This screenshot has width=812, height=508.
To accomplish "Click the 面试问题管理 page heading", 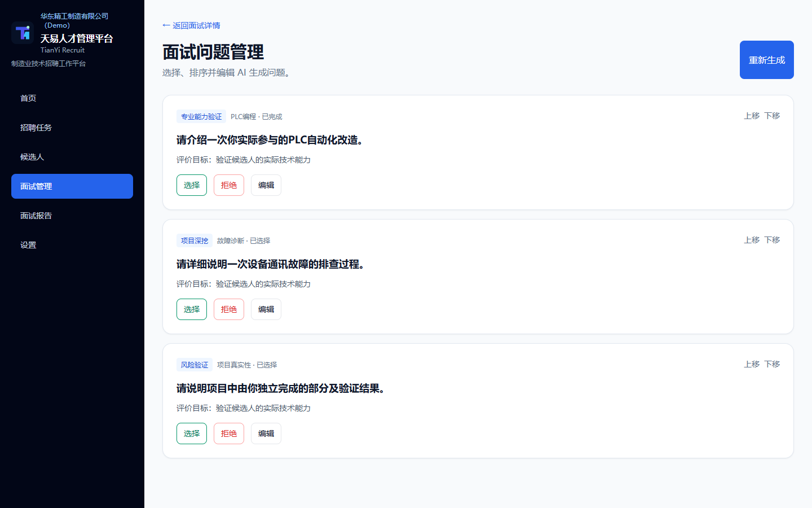I will pyautogui.click(x=213, y=52).
